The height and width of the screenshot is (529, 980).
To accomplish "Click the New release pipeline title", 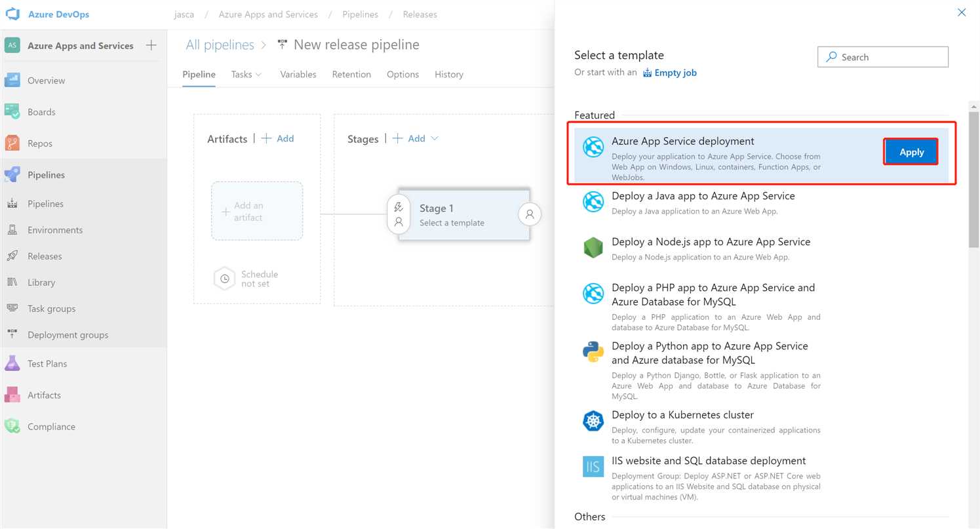I will (357, 45).
